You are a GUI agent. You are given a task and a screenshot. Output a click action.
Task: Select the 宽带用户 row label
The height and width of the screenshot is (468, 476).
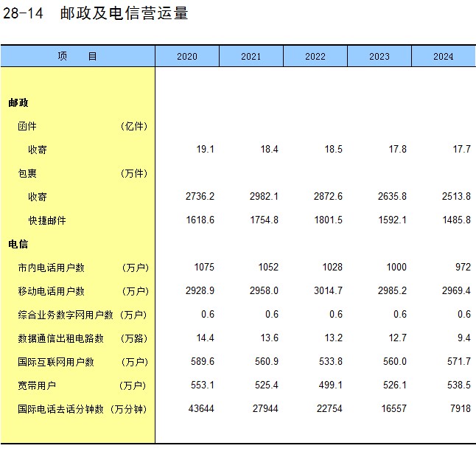(37, 385)
